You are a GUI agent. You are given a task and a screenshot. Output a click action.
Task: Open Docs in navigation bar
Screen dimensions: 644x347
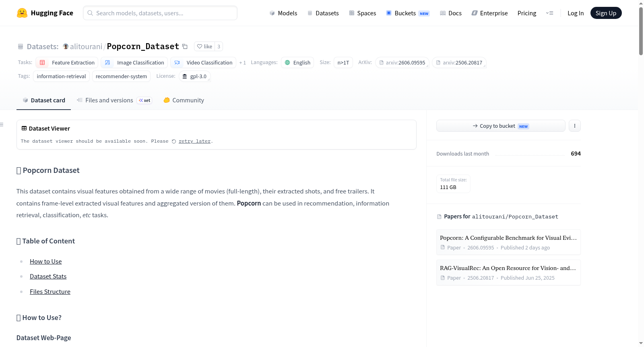click(x=450, y=13)
